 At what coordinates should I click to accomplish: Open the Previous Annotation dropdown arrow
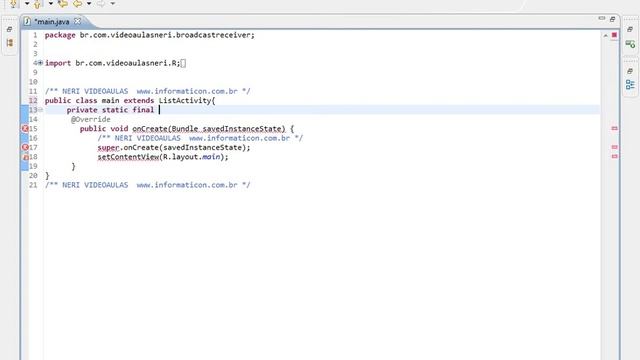click(51, 4)
